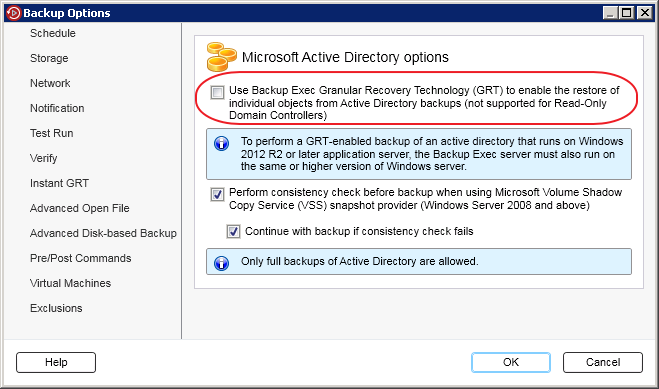The width and height of the screenshot is (659, 389).
Task: Open the Notification section
Action: [x=57, y=108]
